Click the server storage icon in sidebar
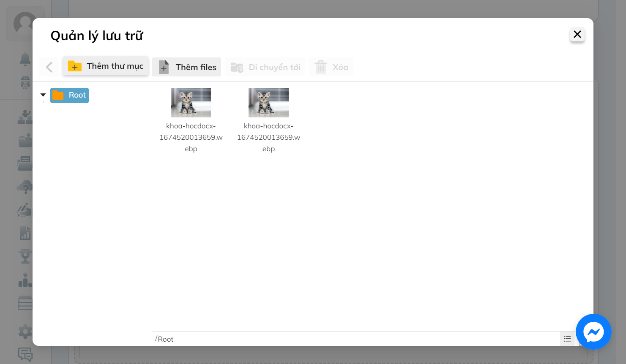 click(x=25, y=303)
